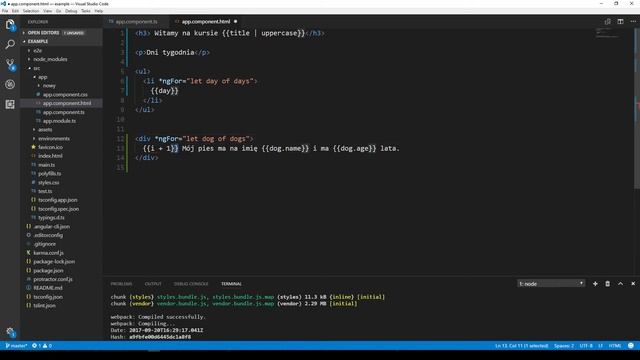Open app.module.ts in the explorer
The width and height of the screenshot is (640, 360).
point(59,121)
